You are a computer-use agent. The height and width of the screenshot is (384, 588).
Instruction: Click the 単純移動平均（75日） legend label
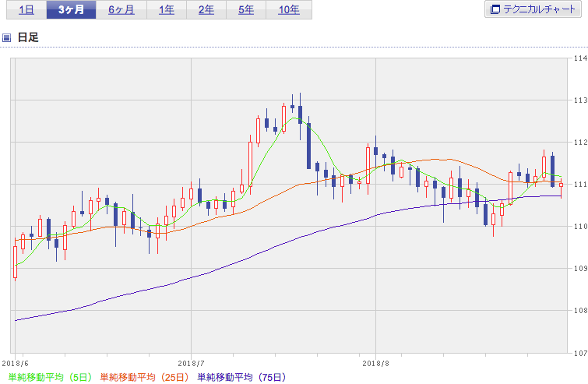pyautogui.click(x=242, y=377)
